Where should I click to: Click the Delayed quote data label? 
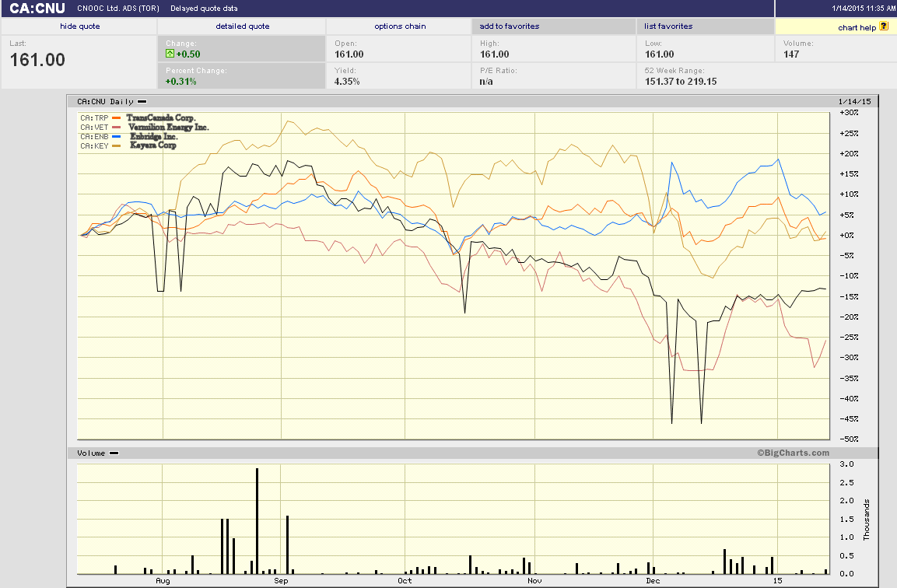[205, 9]
